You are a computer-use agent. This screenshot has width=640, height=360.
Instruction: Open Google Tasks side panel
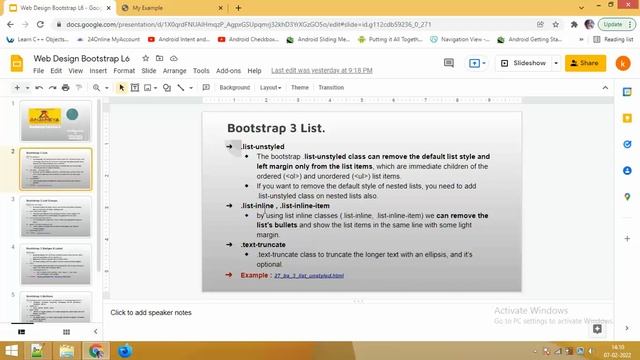click(627, 144)
